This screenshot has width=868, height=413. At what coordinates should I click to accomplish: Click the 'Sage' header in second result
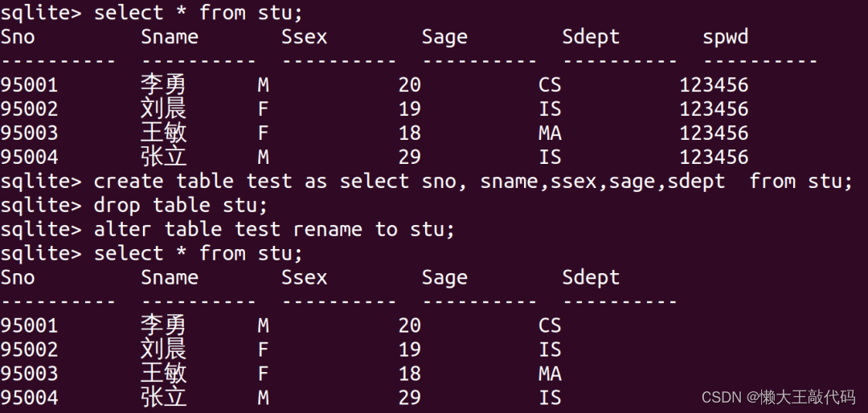click(x=444, y=278)
